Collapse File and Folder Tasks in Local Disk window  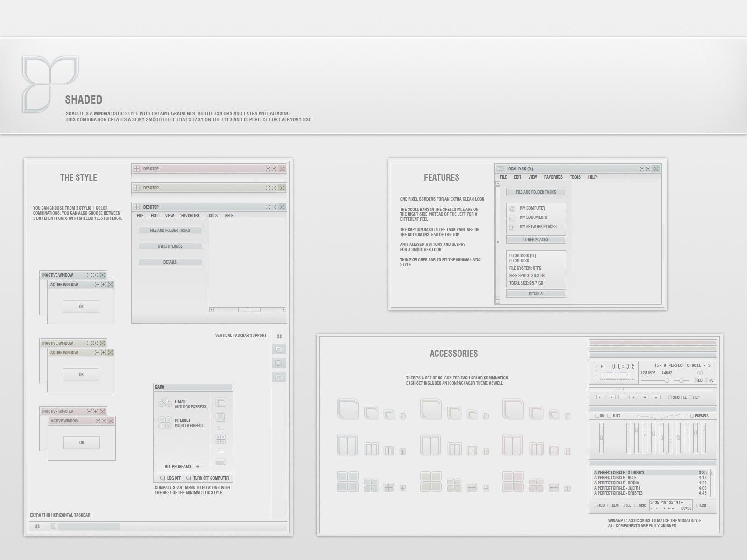point(536,192)
